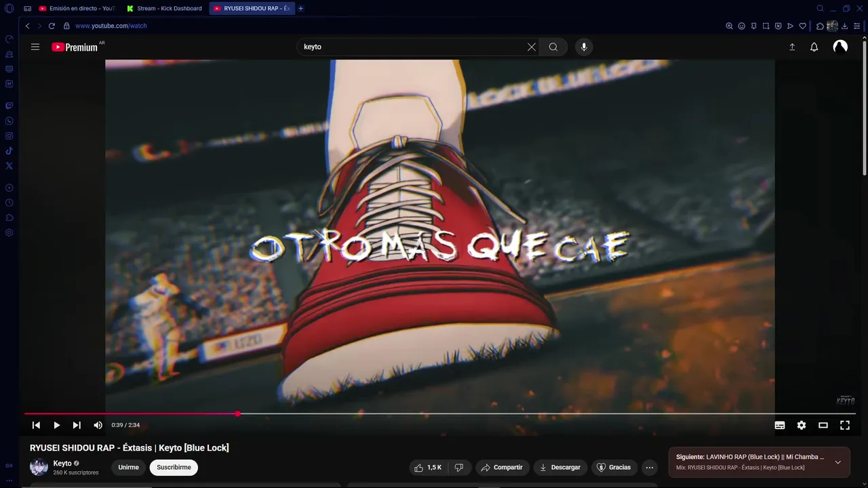Dislike the video
Screen dimensions: 868x488
tap(459, 467)
